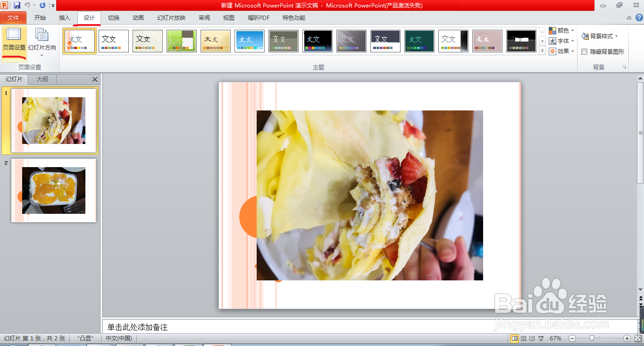This screenshot has height=346, width=644.
Task: Switch to the 幻灯片放映 ribbon tab
Action: click(x=171, y=18)
